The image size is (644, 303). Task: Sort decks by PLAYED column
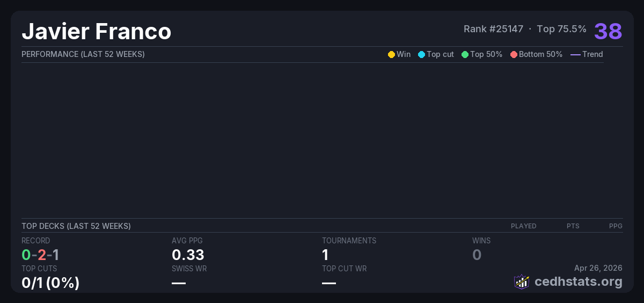(x=523, y=226)
